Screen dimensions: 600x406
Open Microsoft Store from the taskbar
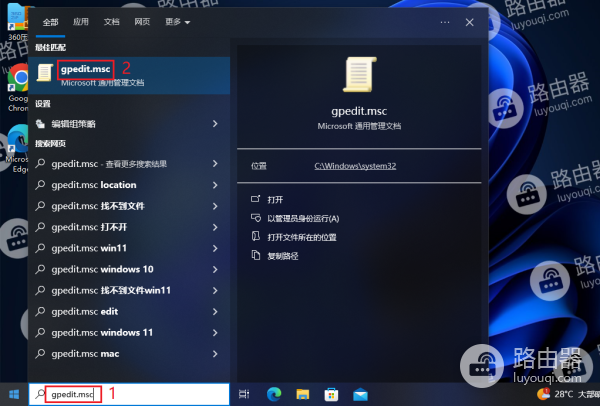(331, 395)
